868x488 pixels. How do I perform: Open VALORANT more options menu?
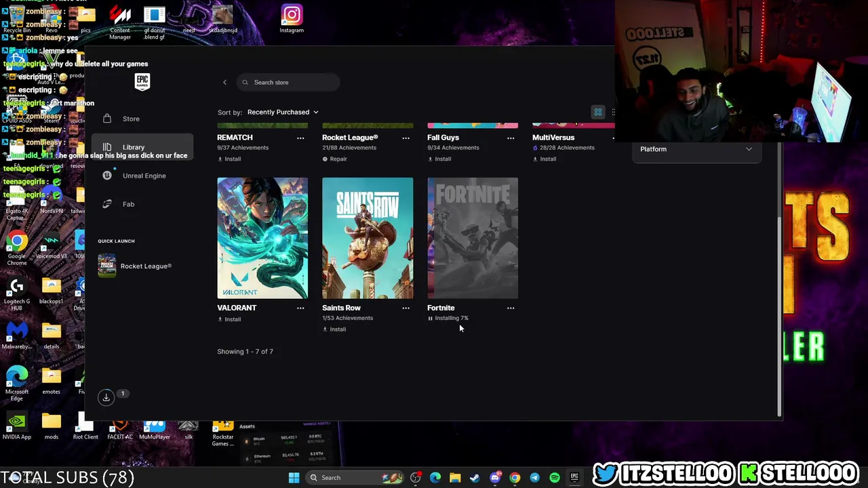[300, 308]
